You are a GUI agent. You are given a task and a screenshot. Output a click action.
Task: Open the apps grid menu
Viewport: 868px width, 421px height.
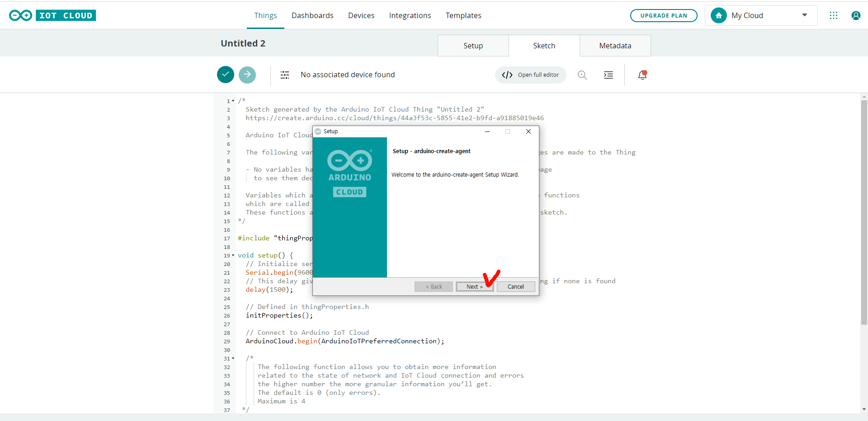coord(834,15)
